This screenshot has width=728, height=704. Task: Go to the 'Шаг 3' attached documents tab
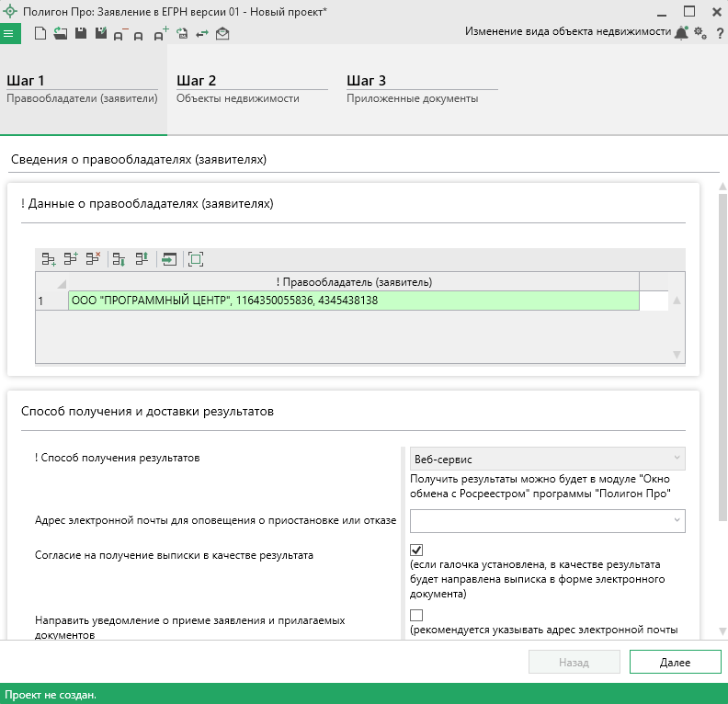coord(412,88)
